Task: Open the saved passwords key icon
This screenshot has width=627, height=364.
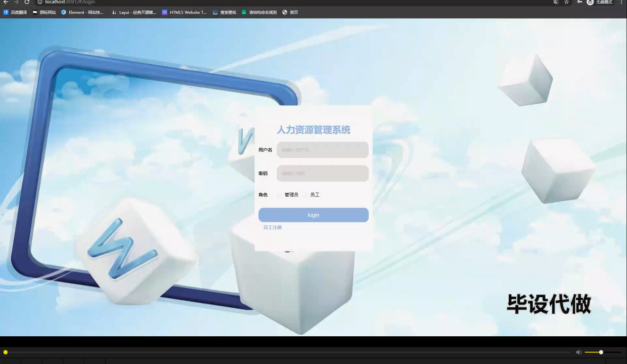Action: 579,2
